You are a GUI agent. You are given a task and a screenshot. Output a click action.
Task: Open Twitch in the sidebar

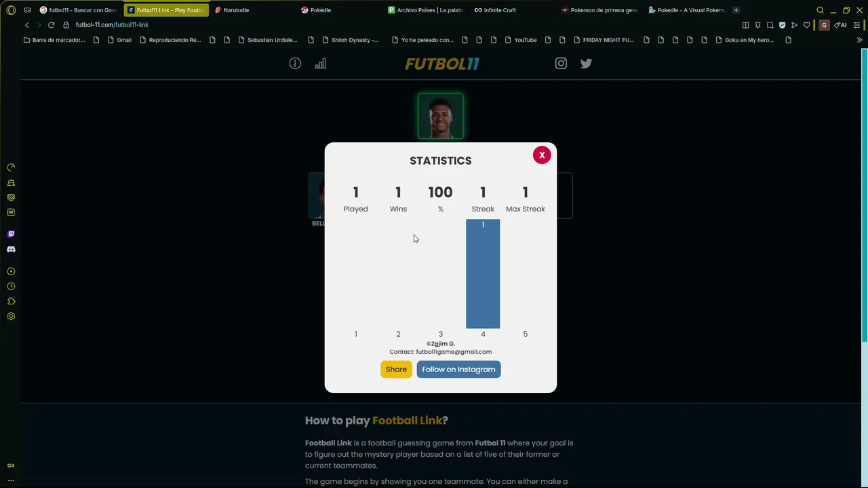[x=11, y=234]
